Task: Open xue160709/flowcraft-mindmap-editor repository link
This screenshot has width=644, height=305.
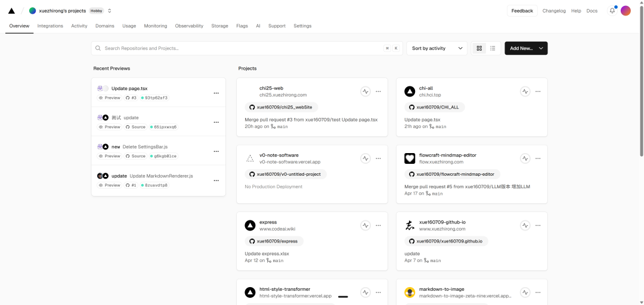Action: tap(452, 174)
